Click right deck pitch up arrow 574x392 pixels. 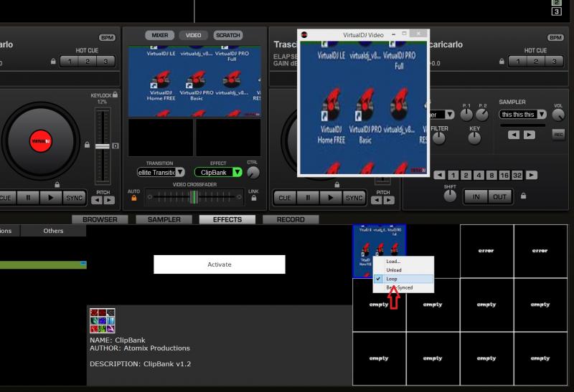[389, 200]
